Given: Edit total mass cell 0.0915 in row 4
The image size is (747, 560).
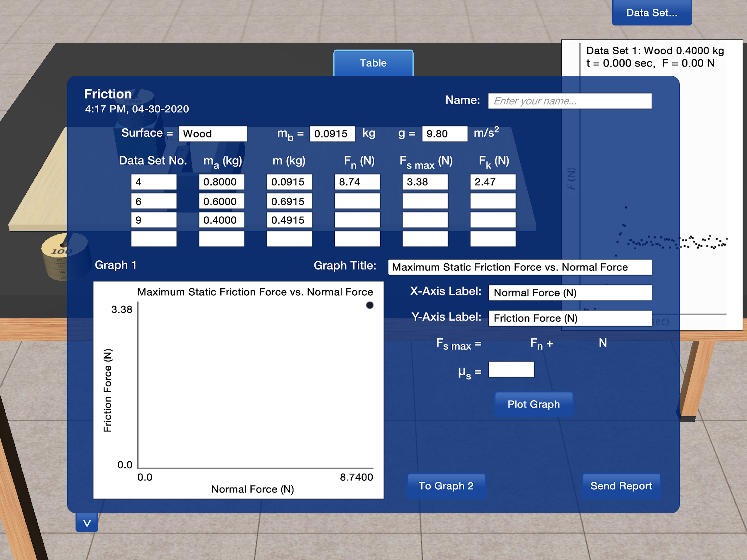Looking at the screenshot, I should click(289, 182).
